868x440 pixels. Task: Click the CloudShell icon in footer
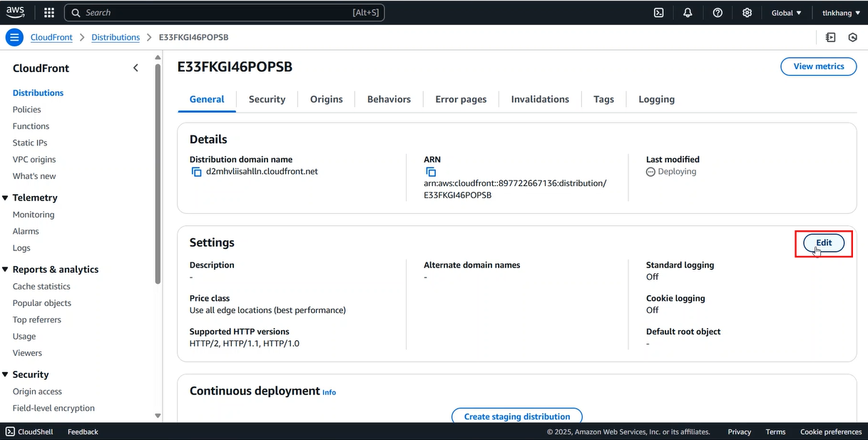pos(10,431)
